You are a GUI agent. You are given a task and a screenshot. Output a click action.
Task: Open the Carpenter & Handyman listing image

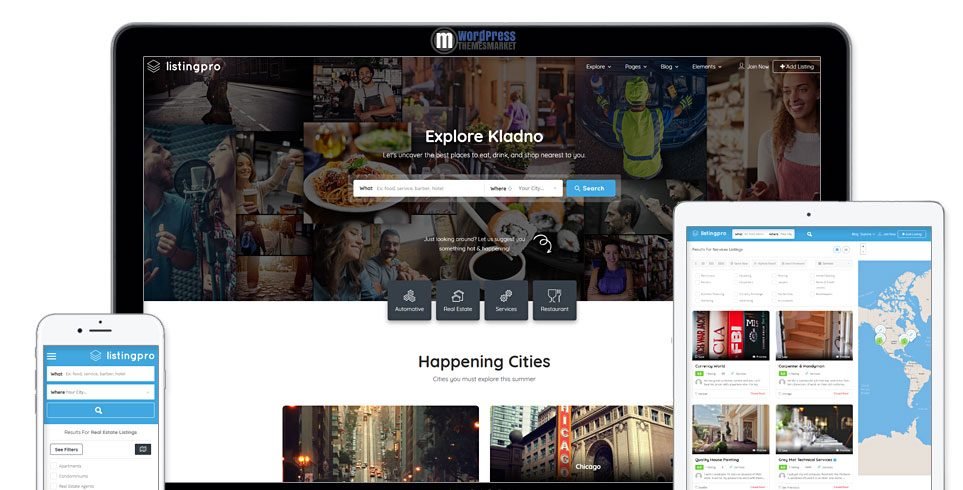(x=814, y=335)
